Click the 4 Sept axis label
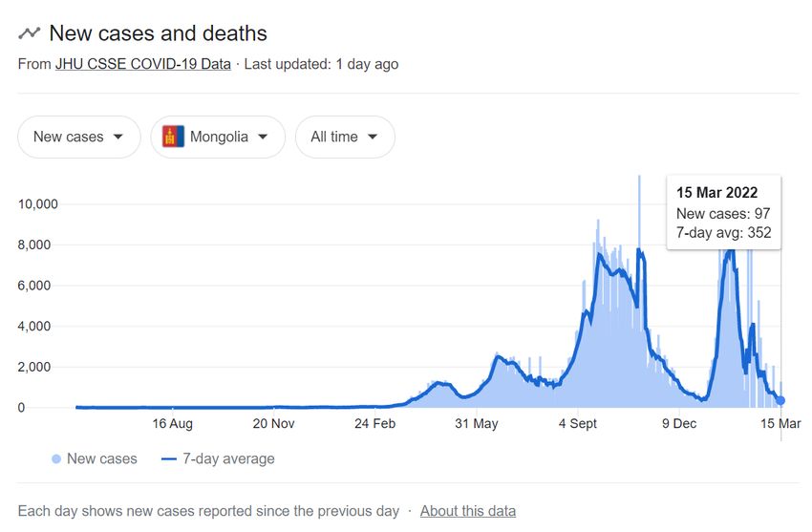 click(577, 423)
